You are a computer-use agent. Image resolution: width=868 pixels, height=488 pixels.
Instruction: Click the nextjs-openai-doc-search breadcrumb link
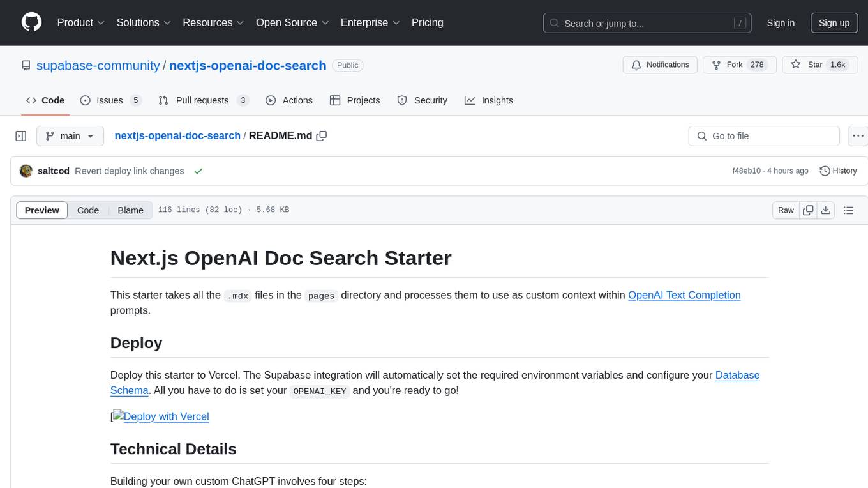pyautogui.click(x=177, y=135)
